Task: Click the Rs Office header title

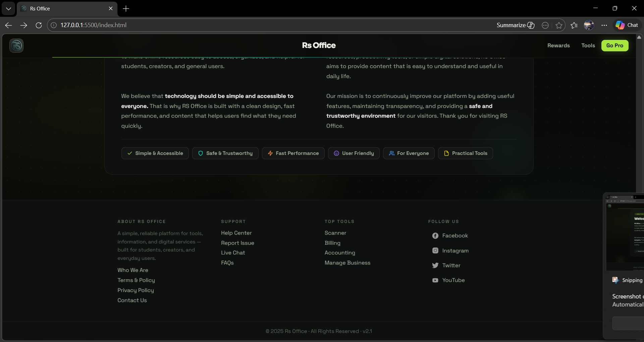Action: (319, 45)
